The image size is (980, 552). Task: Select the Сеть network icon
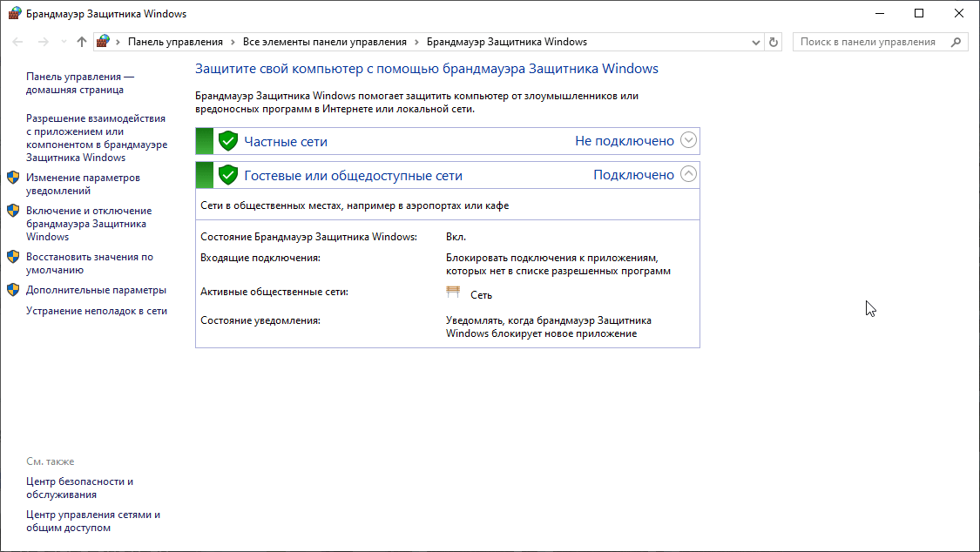click(453, 291)
